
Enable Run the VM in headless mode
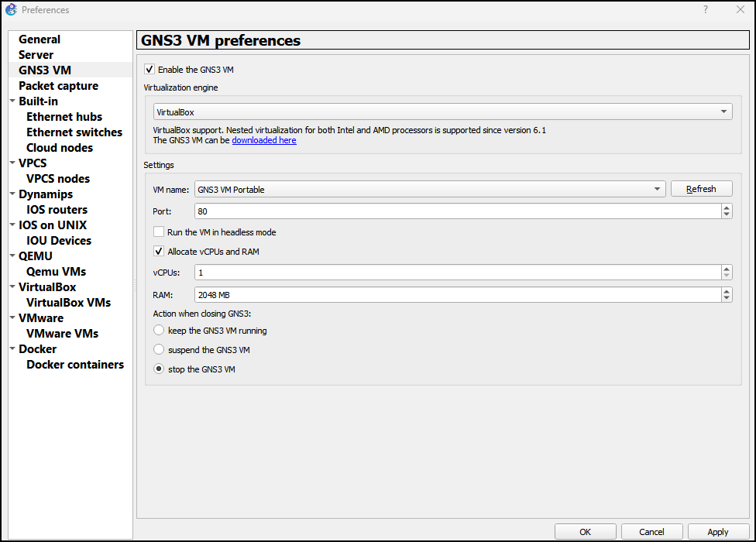[x=159, y=232]
